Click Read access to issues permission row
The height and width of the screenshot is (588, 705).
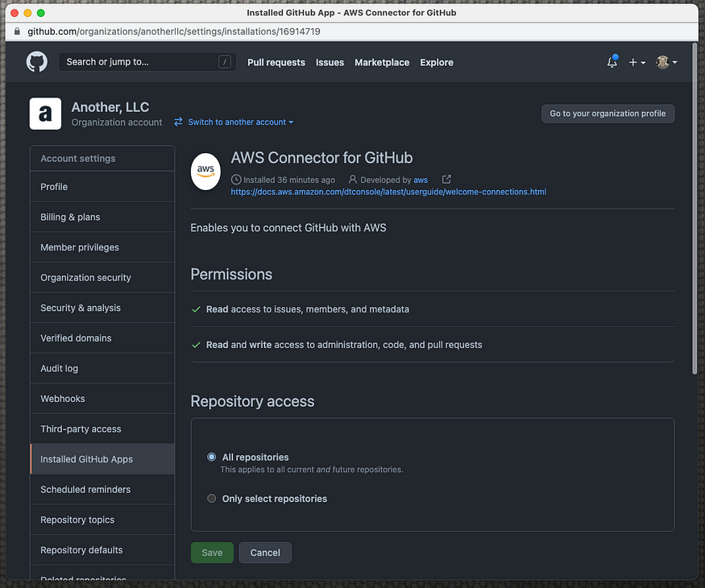tap(433, 309)
